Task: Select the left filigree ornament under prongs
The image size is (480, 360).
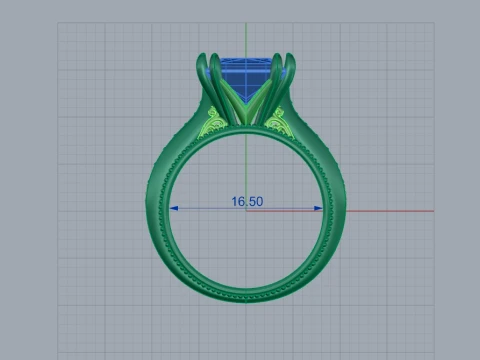Action: [212, 123]
